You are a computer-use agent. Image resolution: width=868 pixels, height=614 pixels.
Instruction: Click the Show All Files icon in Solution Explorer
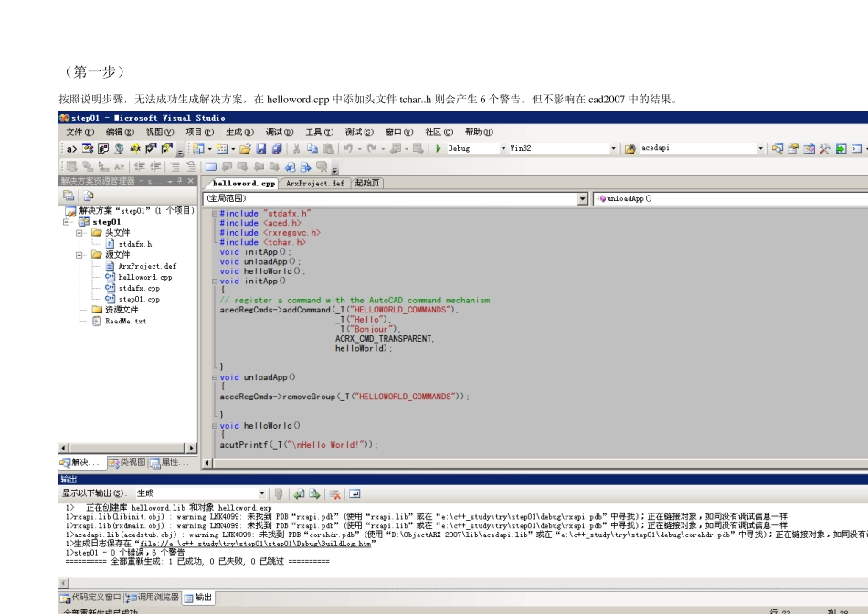click(89, 196)
